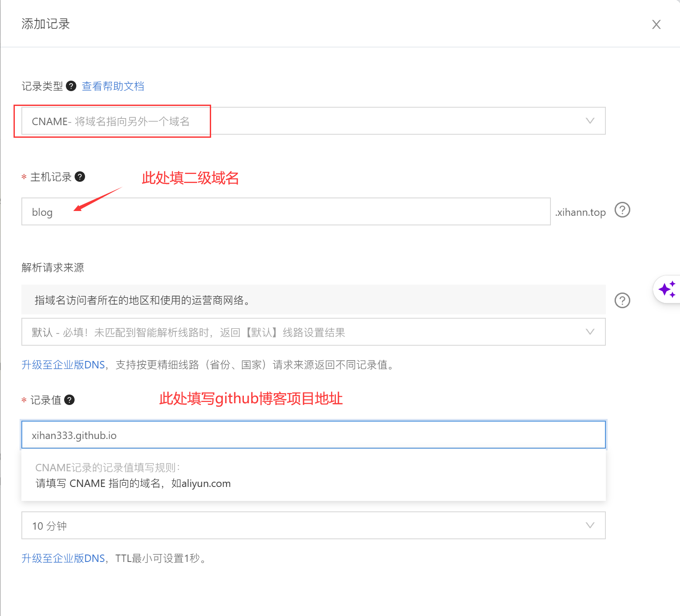Click the 主机记录 input containing blog
Viewport: 680px width, 616px height.
[286, 211]
